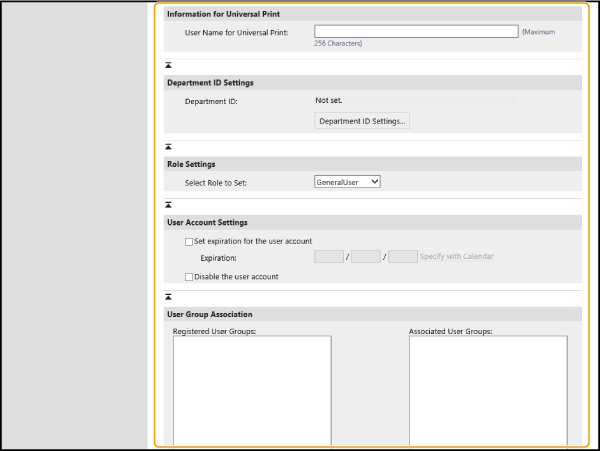600x451 pixels.
Task: Focus the User Name for Universal Print field
Action: coord(415,32)
